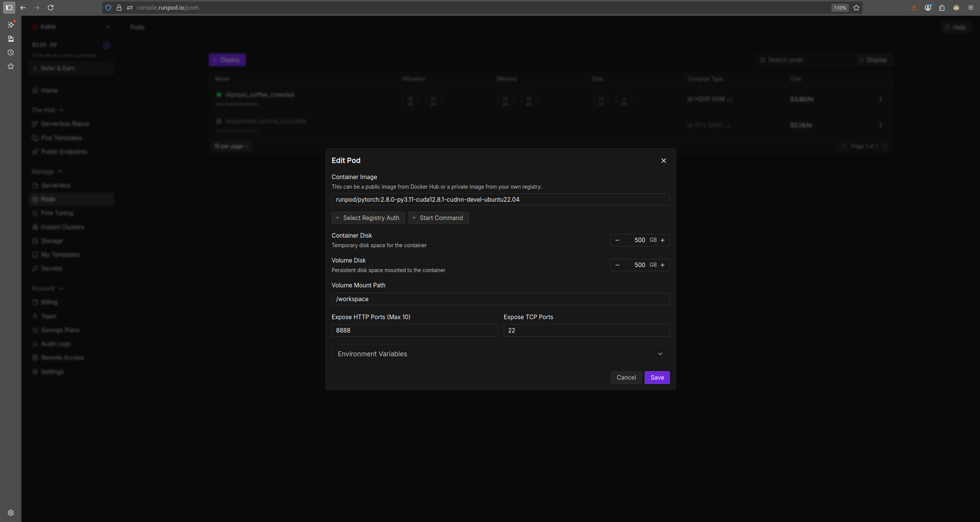Decrease Volume Disk size with minus
The width and height of the screenshot is (980, 522).
tap(617, 265)
